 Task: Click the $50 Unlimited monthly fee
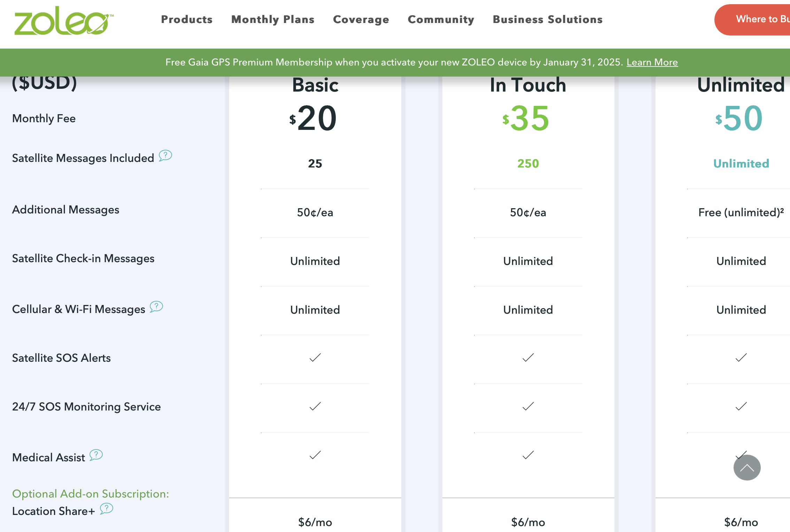(x=739, y=118)
